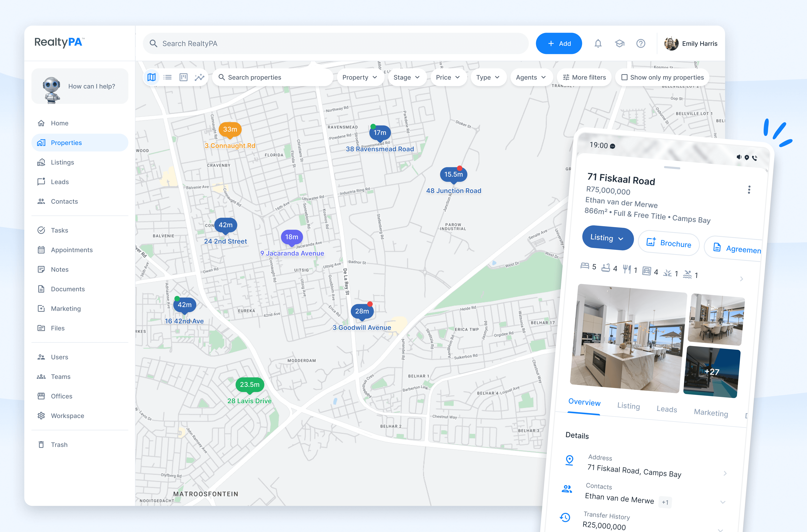Open Contacts in the sidebar menu
The height and width of the screenshot is (532, 807).
point(80,201)
